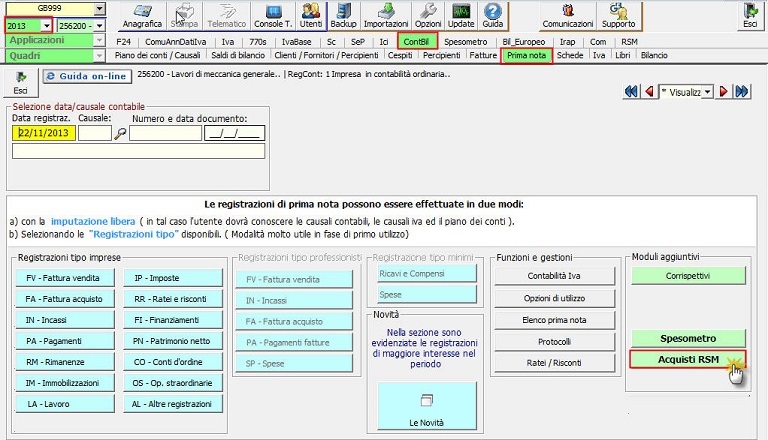Open Elenco prima nota button

coord(554,320)
